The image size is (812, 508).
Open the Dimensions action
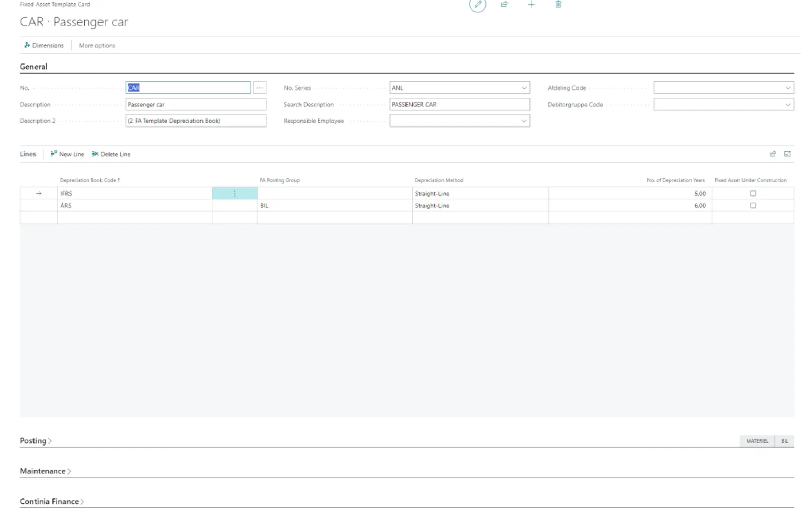click(44, 45)
